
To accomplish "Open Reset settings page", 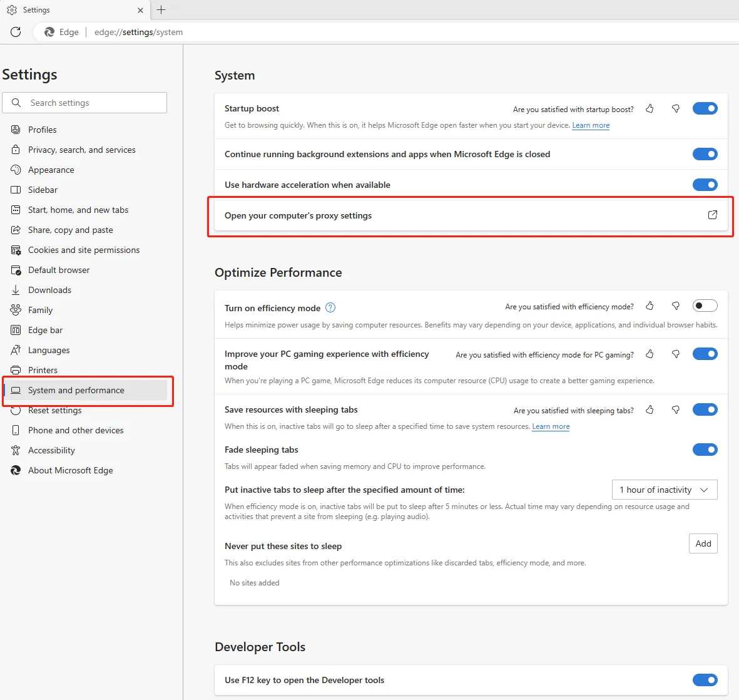I will [x=85, y=410].
